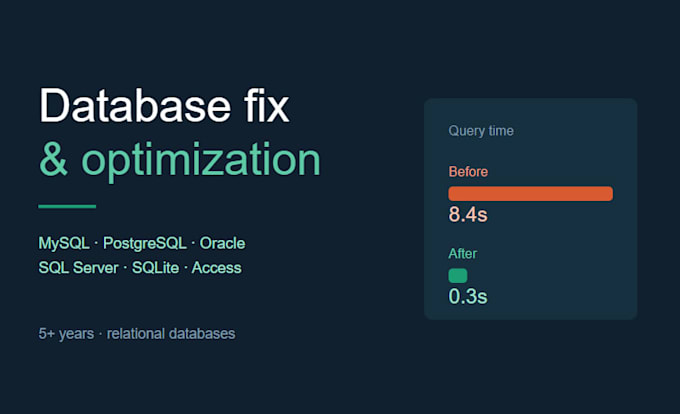Select the SQL Server text label

coord(78,268)
